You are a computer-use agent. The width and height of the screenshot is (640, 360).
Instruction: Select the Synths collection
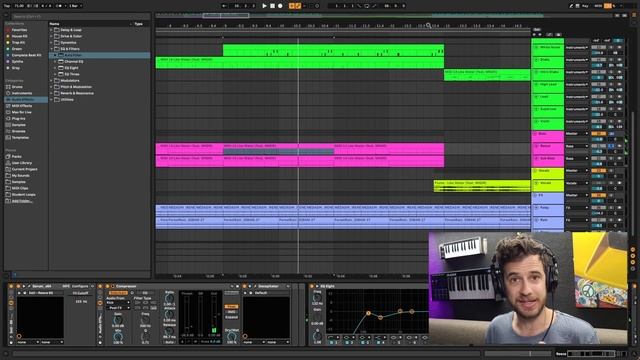tap(18, 62)
